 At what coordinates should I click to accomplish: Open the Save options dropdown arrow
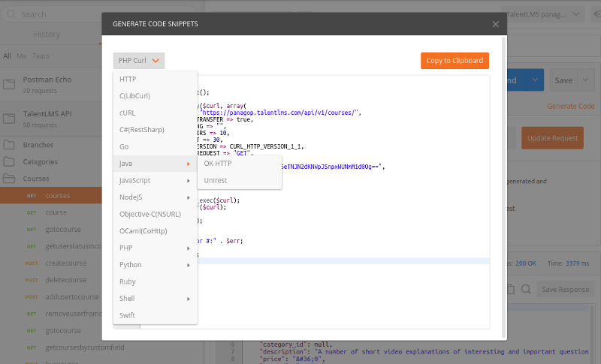[586, 80]
